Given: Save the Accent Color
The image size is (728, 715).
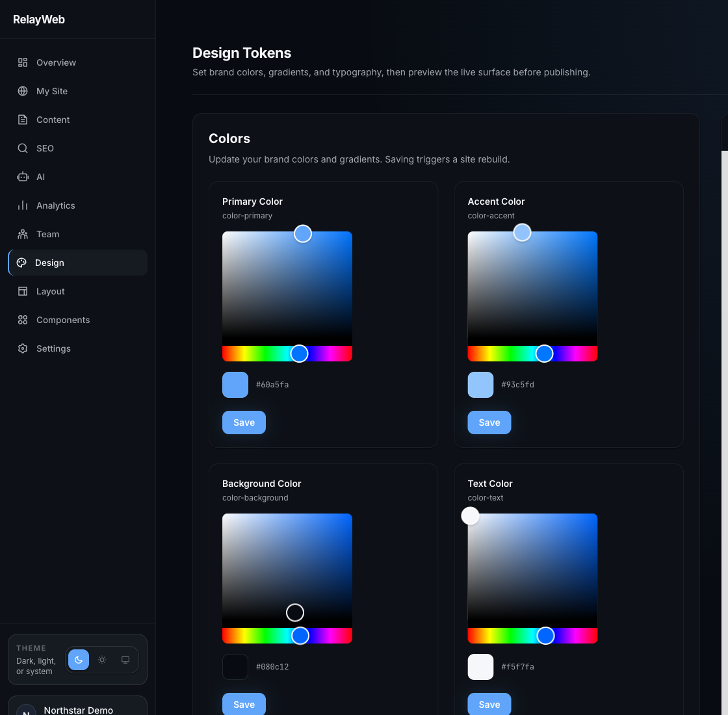Looking at the screenshot, I should (x=489, y=422).
